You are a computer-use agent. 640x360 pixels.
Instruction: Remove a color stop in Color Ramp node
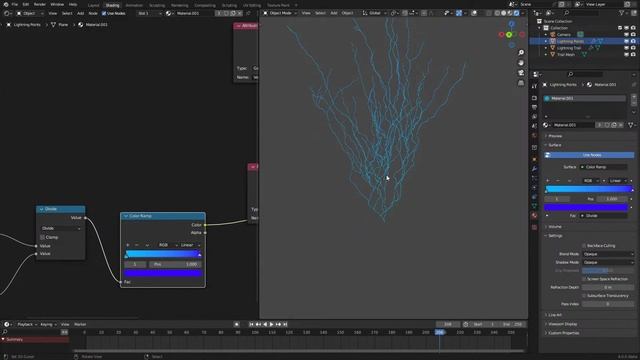[137, 245]
